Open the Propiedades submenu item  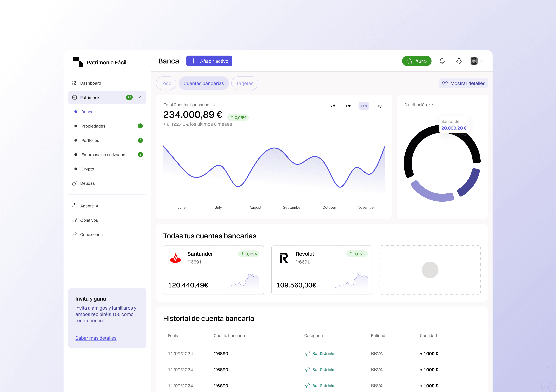(93, 126)
